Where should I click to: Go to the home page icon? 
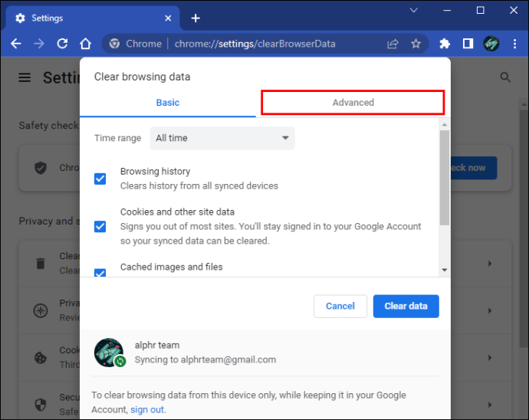86,44
